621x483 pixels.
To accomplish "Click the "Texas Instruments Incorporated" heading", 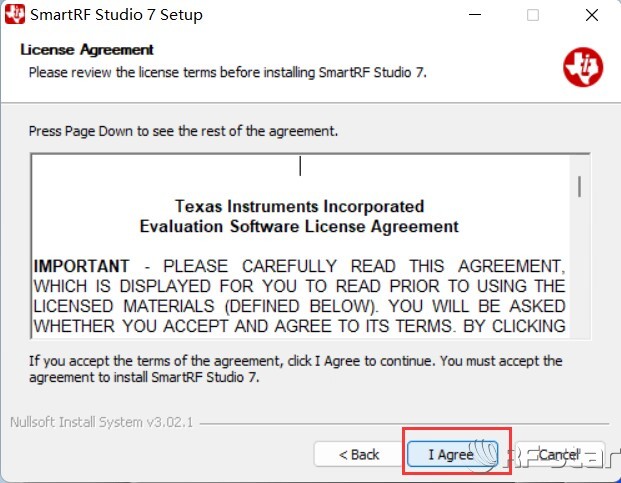I will [x=299, y=206].
